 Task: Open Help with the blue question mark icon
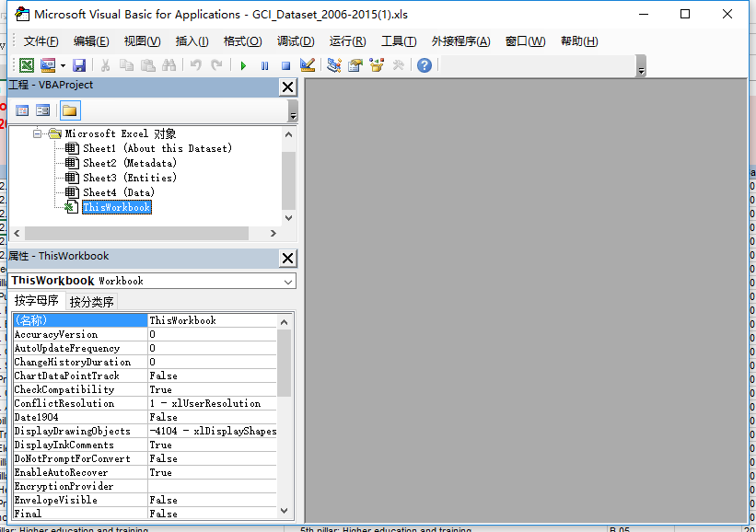coord(425,65)
